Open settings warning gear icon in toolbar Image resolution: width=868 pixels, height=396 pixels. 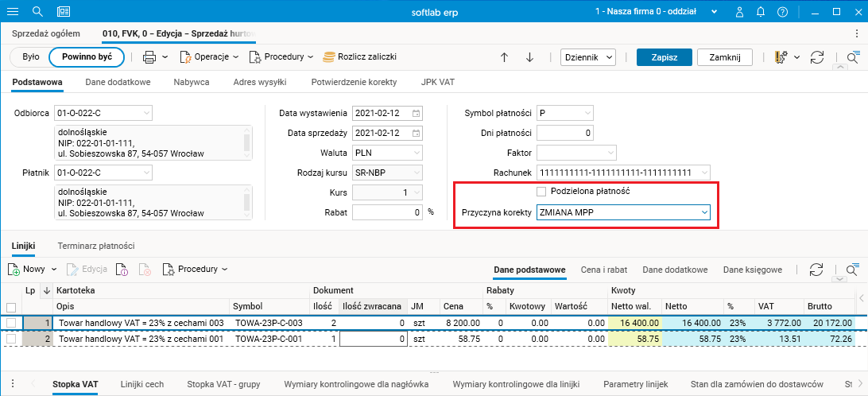pyautogui.click(x=781, y=57)
